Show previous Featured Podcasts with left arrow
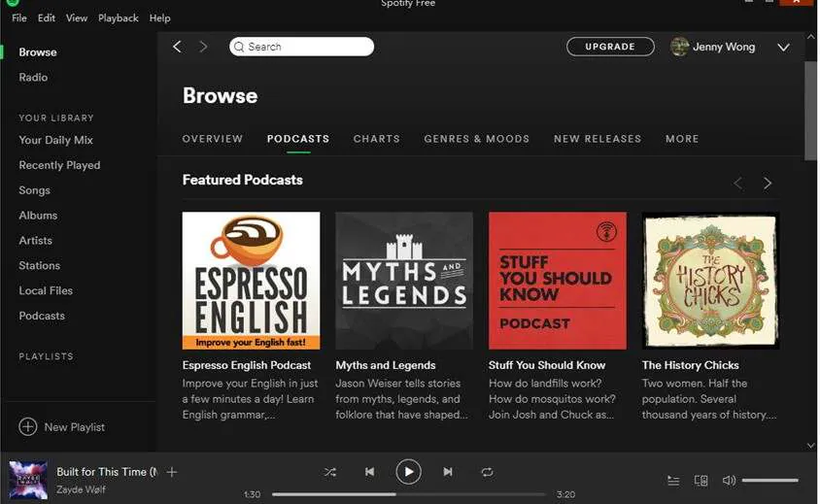820x504 pixels. [x=737, y=183]
